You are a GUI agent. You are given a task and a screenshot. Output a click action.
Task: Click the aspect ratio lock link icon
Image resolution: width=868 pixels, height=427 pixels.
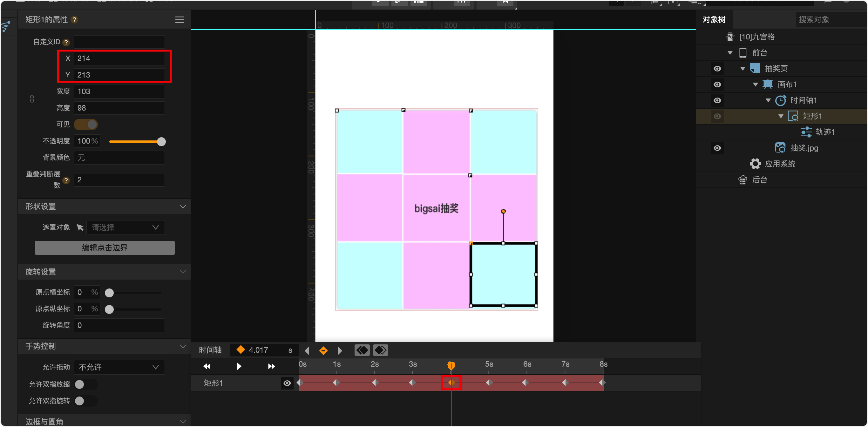pos(32,99)
